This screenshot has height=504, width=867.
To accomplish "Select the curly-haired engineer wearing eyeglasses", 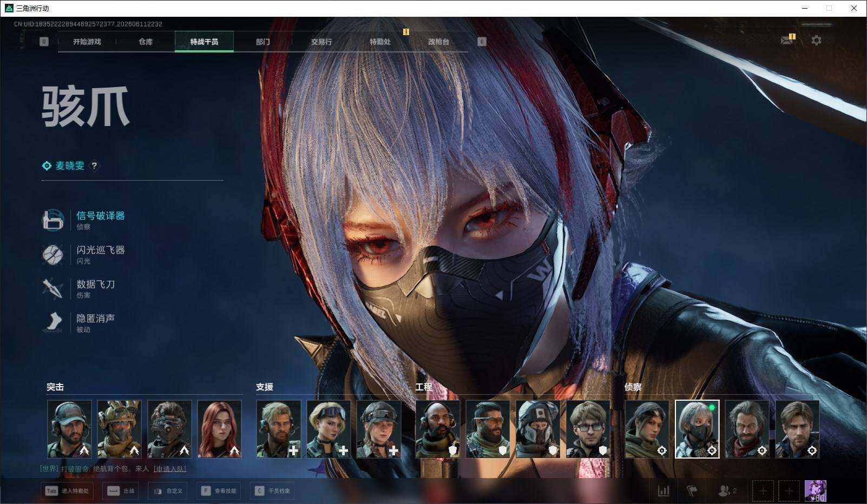I will tap(588, 429).
